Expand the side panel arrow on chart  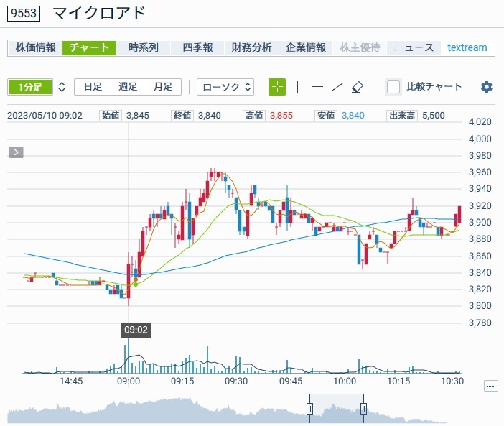point(17,152)
